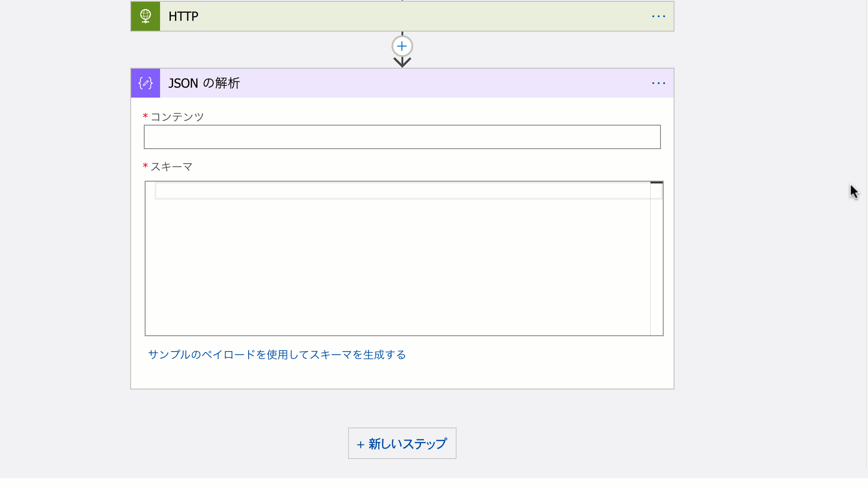Click the ellipsis menu on HTTP step
Screen dimensions: 868x488
tap(658, 16)
